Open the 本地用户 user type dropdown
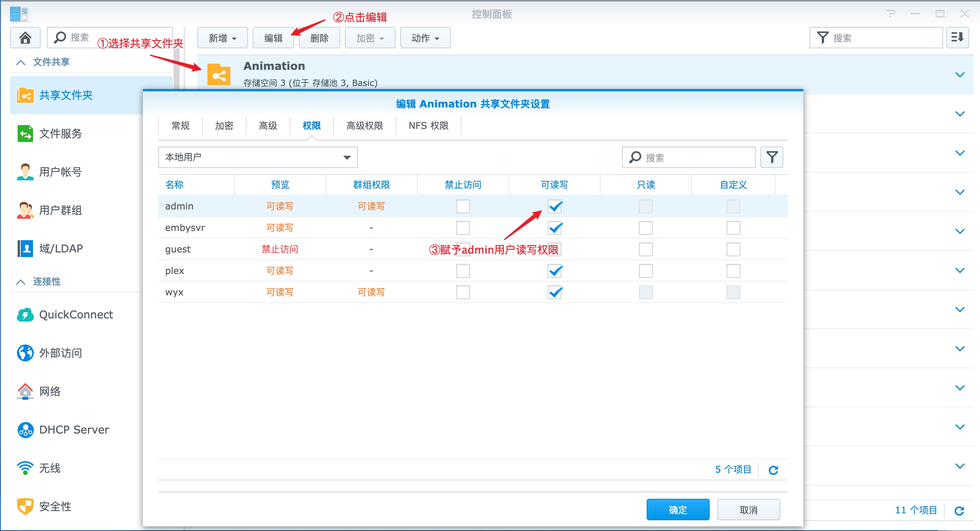This screenshot has width=980, height=531. (258, 157)
